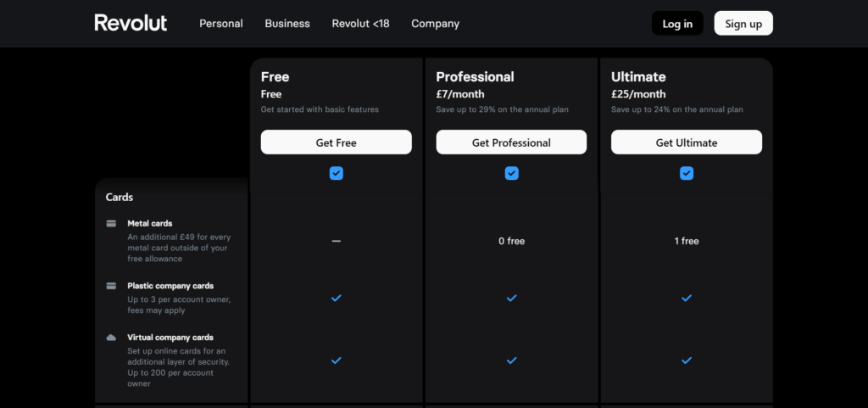Click the Plastic company cards icon

(x=111, y=286)
